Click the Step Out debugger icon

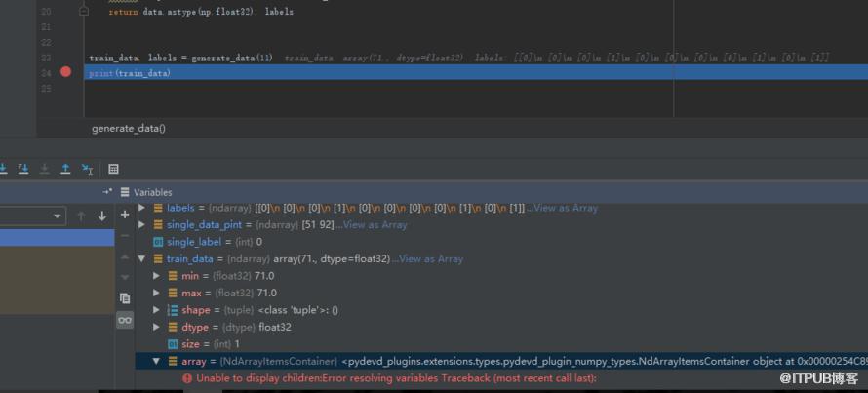pos(65,169)
